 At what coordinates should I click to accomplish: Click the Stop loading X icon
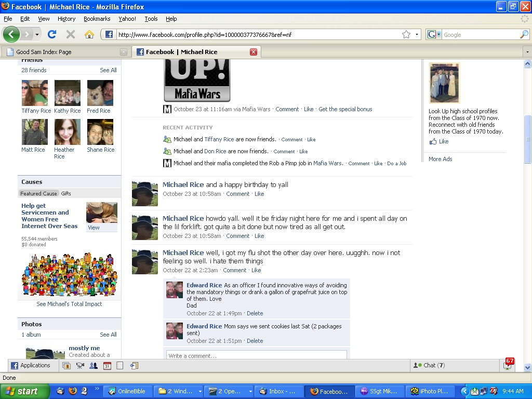point(71,34)
